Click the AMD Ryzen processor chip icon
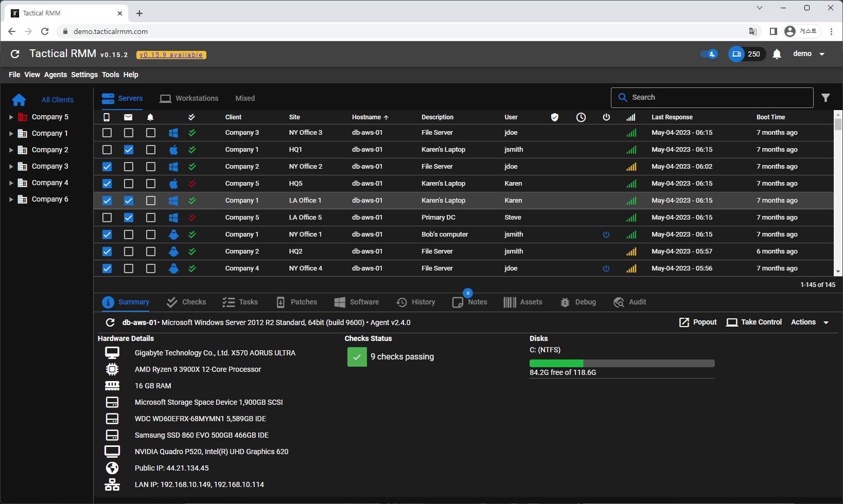The height and width of the screenshot is (504, 843). 112,369
